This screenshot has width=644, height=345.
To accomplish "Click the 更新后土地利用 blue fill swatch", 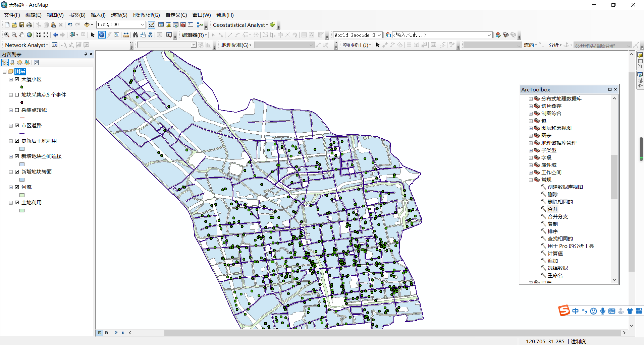I will (x=22, y=149).
